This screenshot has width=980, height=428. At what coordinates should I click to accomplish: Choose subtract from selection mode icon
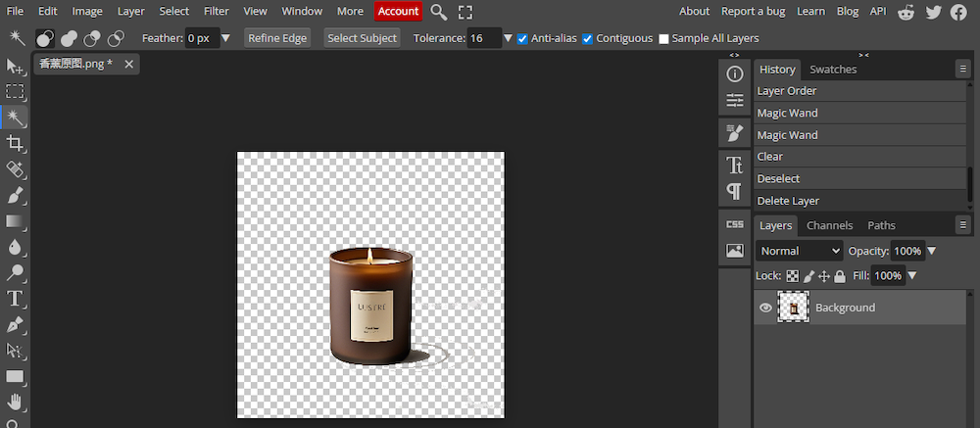point(92,39)
